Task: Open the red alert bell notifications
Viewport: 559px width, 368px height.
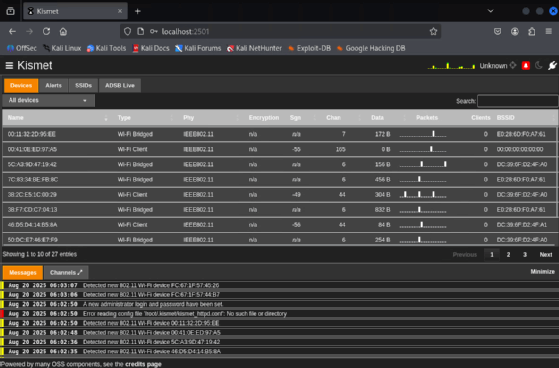Action: [x=525, y=66]
